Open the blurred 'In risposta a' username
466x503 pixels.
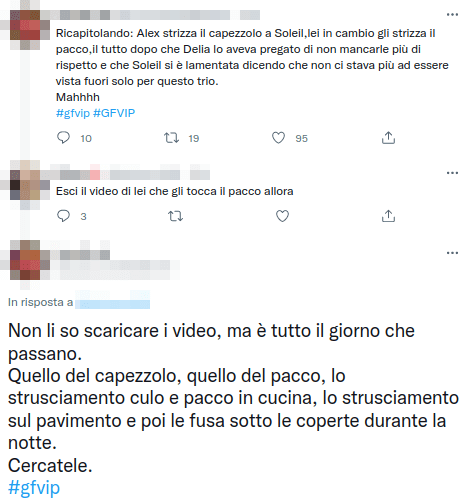[112, 302]
